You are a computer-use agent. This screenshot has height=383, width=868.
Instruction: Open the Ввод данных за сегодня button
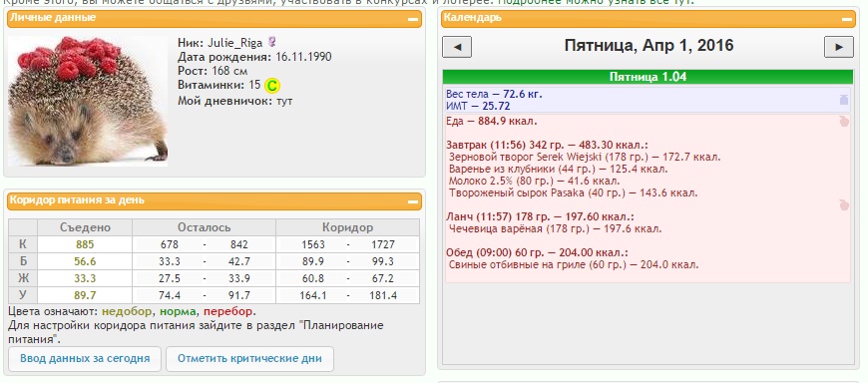(85, 359)
